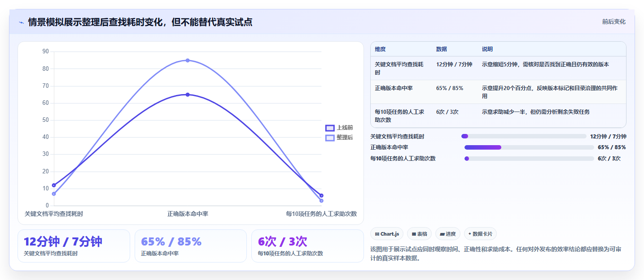Click the 正确版本命中率 progress bar
This screenshot has height=280, width=644.
click(x=529, y=147)
